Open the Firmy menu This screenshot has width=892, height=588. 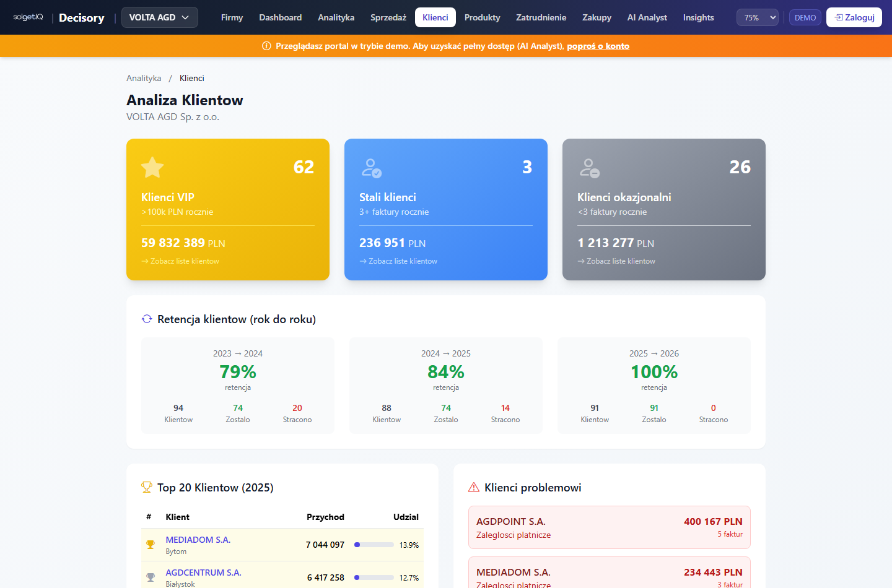232,17
